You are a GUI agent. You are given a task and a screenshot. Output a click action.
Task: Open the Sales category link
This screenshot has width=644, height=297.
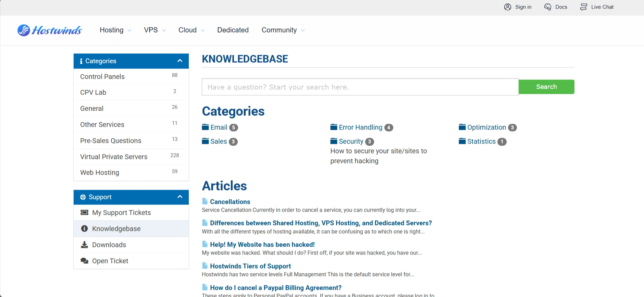click(219, 141)
